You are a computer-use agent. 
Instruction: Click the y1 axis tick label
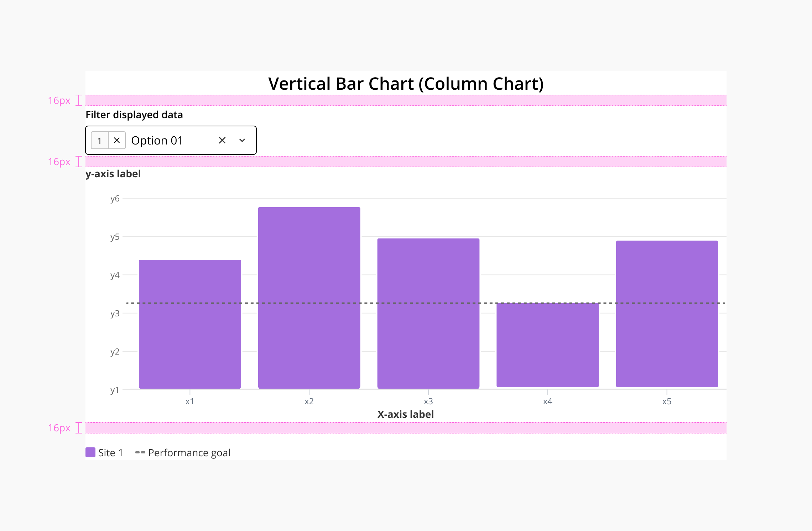tap(115, 390)
